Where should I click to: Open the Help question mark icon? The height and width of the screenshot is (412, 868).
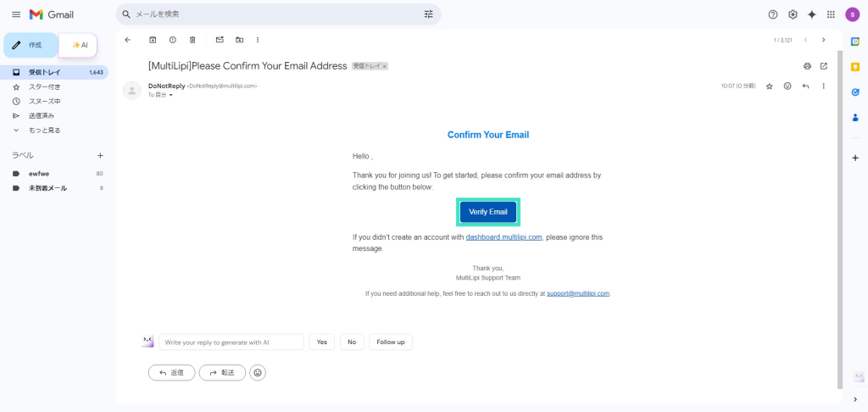point(773,14)
